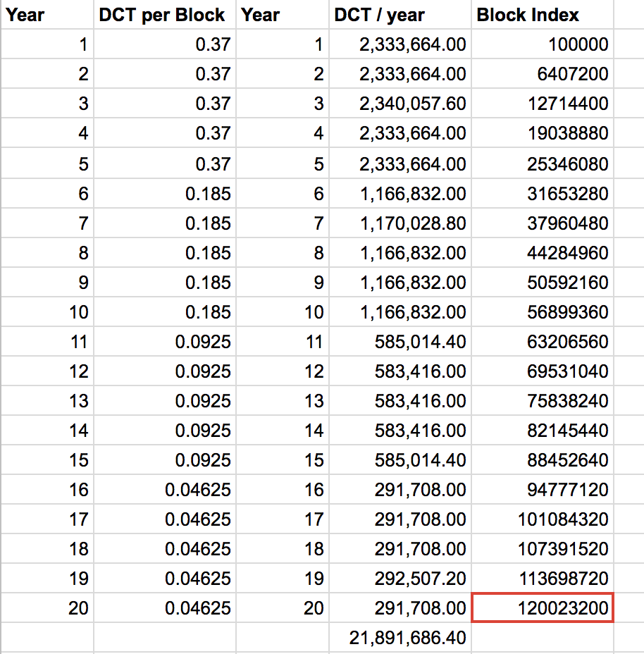The image size is (644, 654).
Task: Click Block Index cell 50592160
Action: (543, 283)
